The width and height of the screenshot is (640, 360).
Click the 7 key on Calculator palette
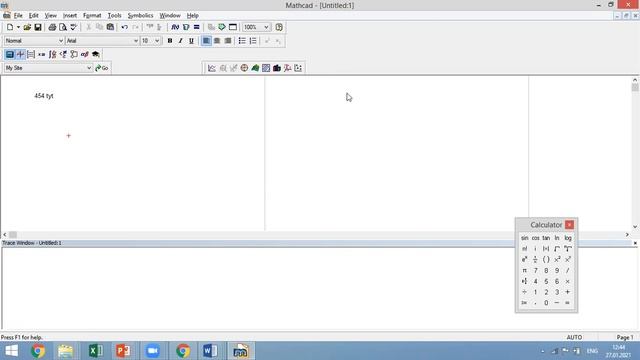click(x=536, y=270)
